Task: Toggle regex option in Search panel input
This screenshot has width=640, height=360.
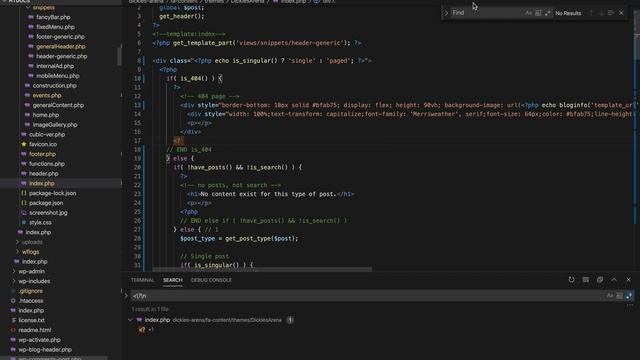Action: coord(629,296)
